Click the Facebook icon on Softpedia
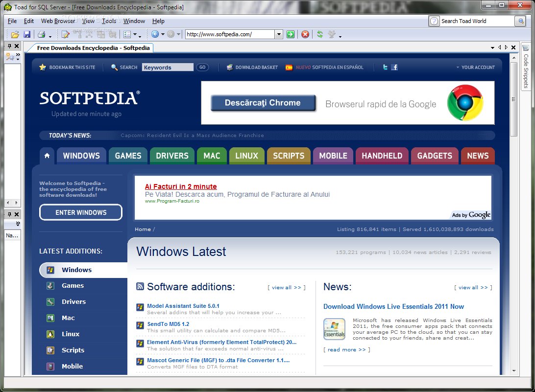535x392 pixels. coord(394,67)
